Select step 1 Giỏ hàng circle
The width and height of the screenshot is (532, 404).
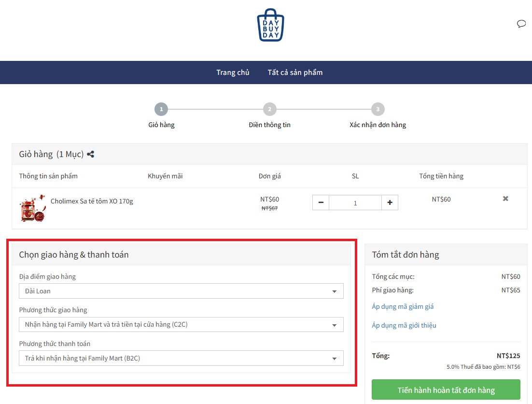click(x=161, y=109)
